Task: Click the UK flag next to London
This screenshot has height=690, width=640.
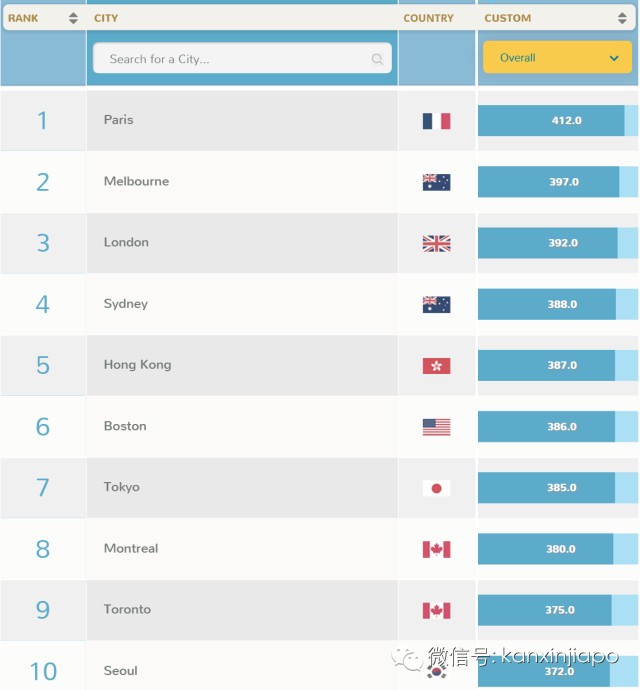Action: [x=436, y=243]
